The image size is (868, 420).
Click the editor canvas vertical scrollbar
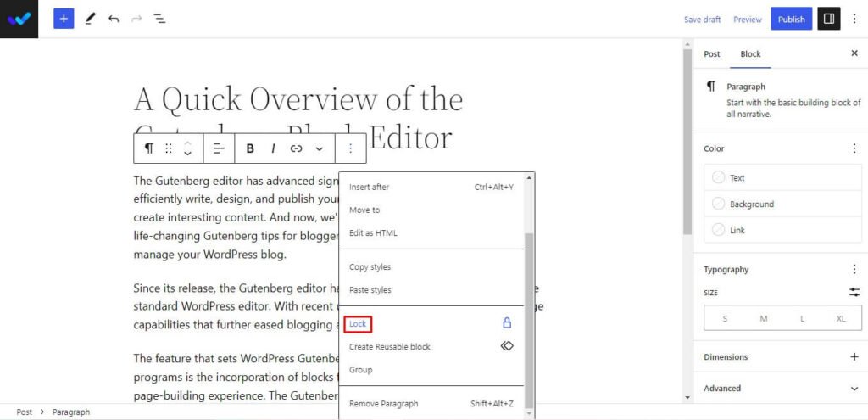[x=687, y=140]
